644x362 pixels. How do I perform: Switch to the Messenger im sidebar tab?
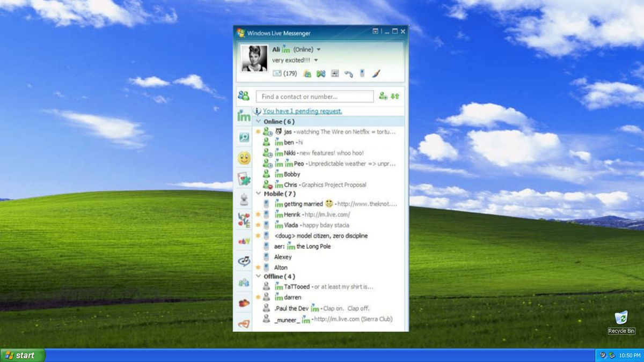point(244,115)
